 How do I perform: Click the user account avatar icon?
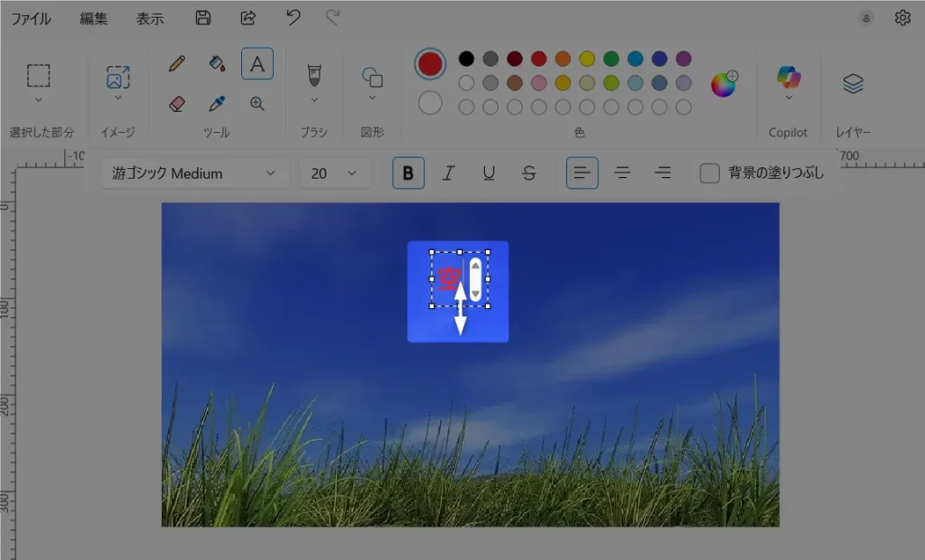pos(866,18)
